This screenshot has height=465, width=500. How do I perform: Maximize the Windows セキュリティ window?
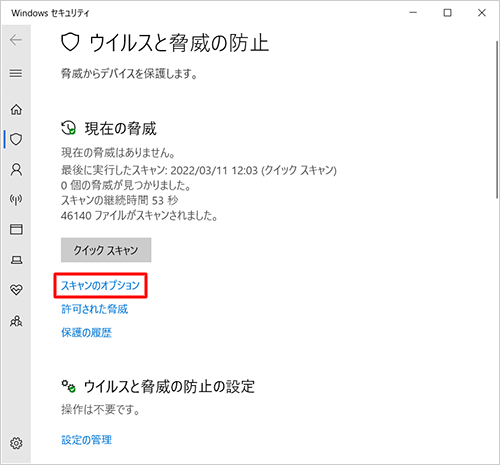click(x=447, y=13)
